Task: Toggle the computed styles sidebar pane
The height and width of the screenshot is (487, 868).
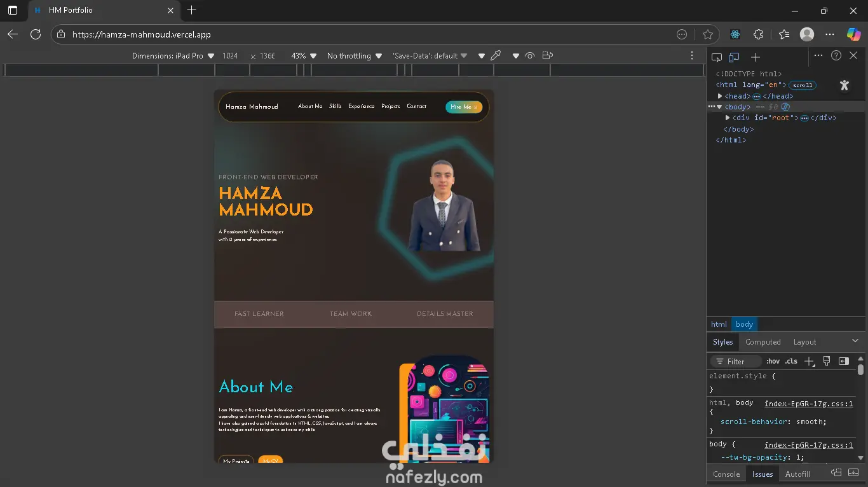Action: (844, 361)
